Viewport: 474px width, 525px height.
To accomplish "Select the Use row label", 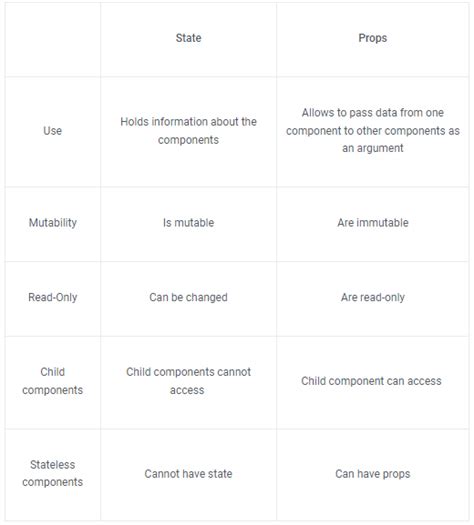I will (x=53, y=131).
